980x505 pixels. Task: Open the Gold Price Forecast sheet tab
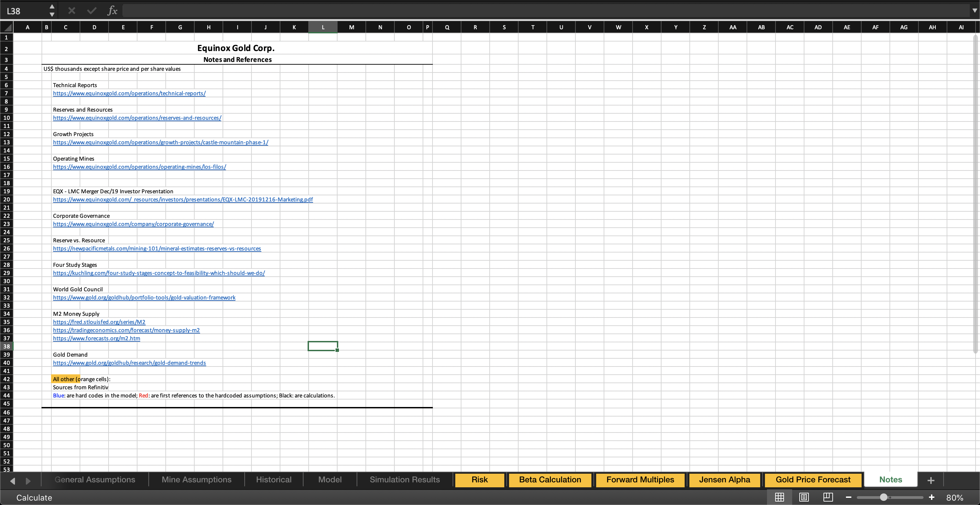[813, 479]
